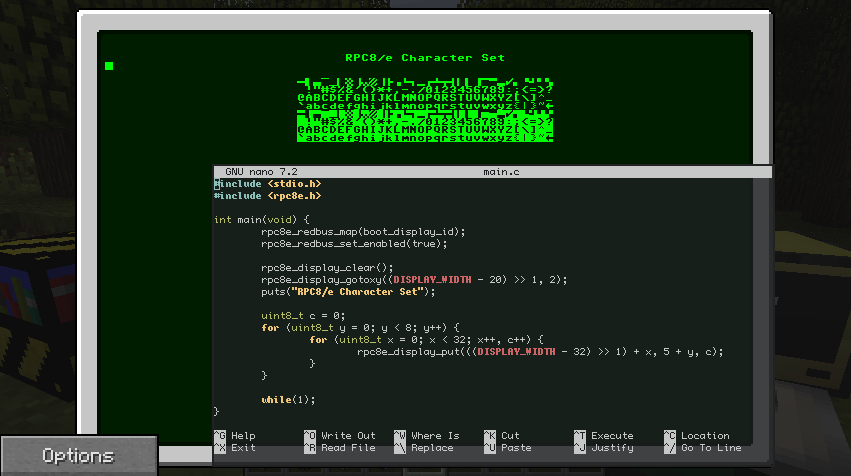Image resolution: width=851 pixels, height=476 pixels.
Task: Click the 'RPC8/e Character Set' heading
Action: pyautogui.click(x=425, y=58)
